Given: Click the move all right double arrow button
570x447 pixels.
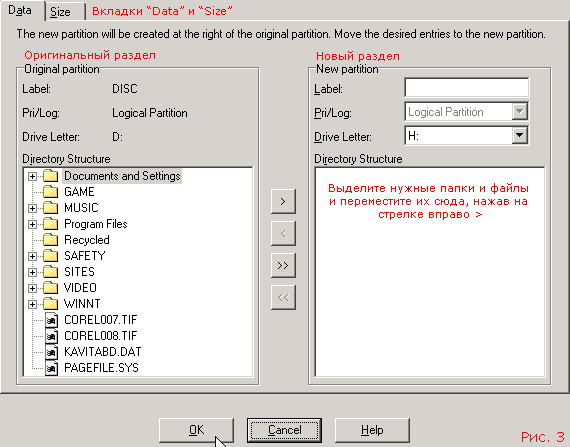Looking at the screenshot, I should [283, 266].
